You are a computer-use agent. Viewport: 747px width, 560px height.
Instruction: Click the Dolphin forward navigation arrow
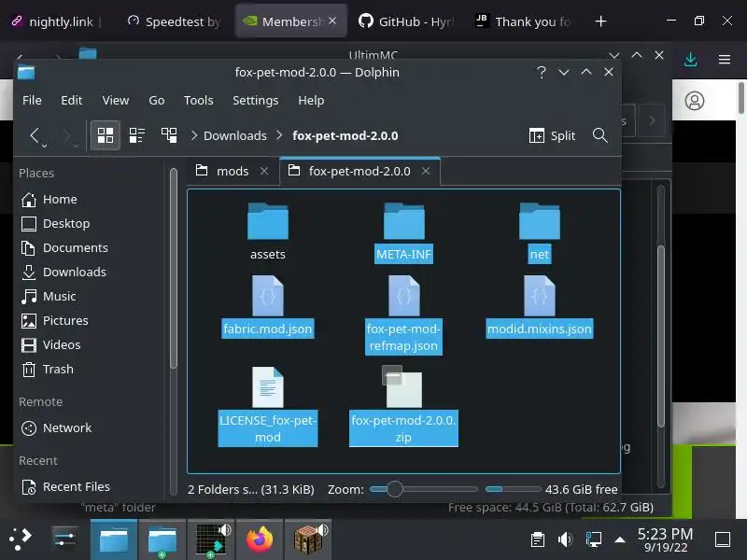tap(66, 135)
